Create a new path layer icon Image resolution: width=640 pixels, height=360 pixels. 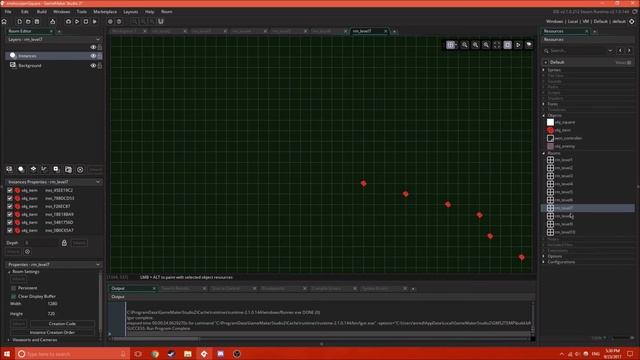44,169
